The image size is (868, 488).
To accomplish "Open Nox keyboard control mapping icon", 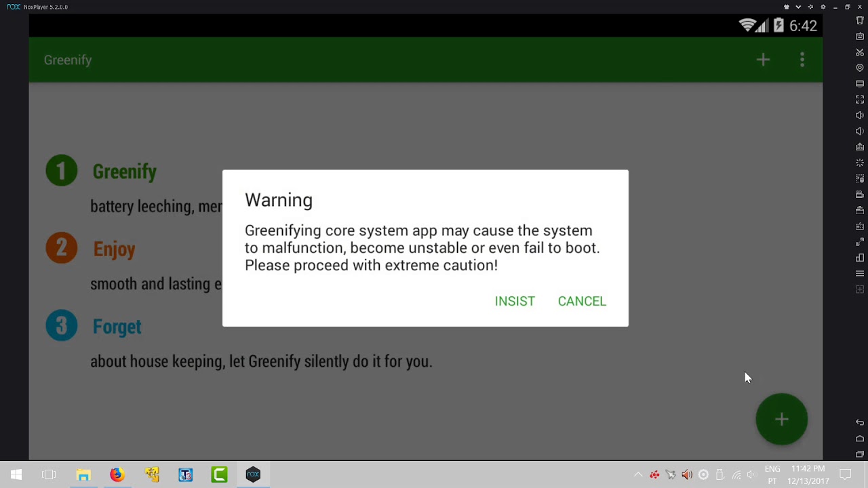I will click(860, 36).
